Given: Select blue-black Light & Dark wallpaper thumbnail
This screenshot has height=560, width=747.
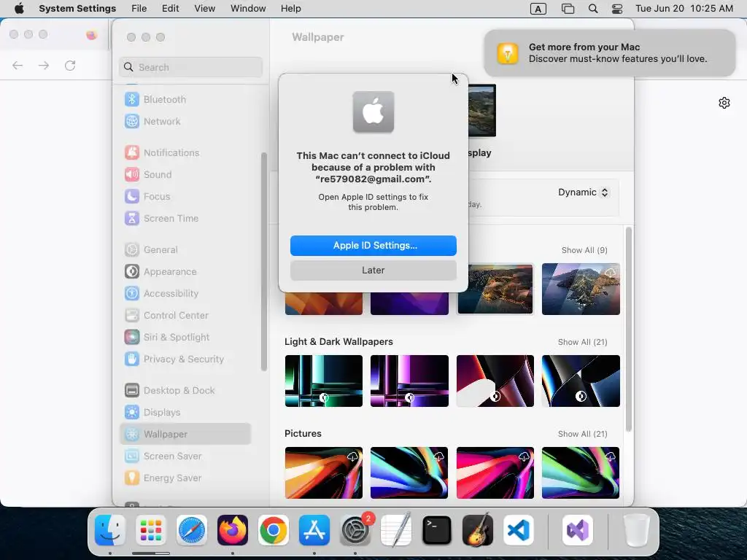Looking at the screenshot, I should coord(581,381).
